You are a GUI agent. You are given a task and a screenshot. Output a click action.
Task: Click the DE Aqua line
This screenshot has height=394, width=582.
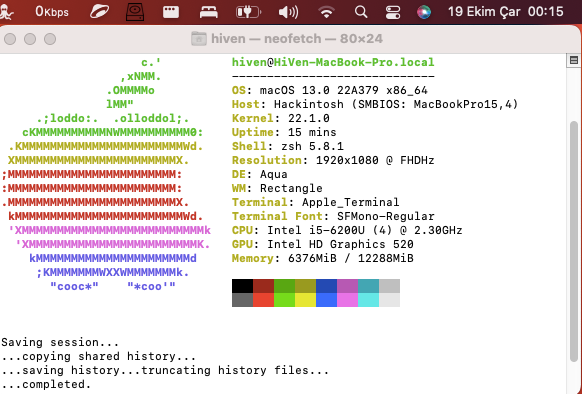pos(259,175)
